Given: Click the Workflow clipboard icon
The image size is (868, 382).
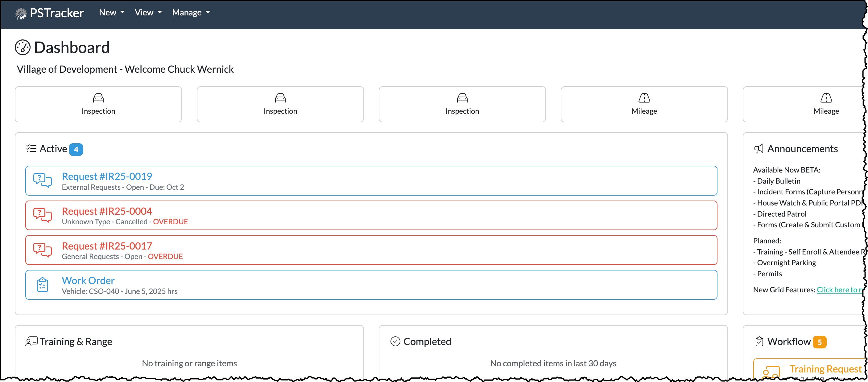Looking at the screenshot, I should 759,342.
